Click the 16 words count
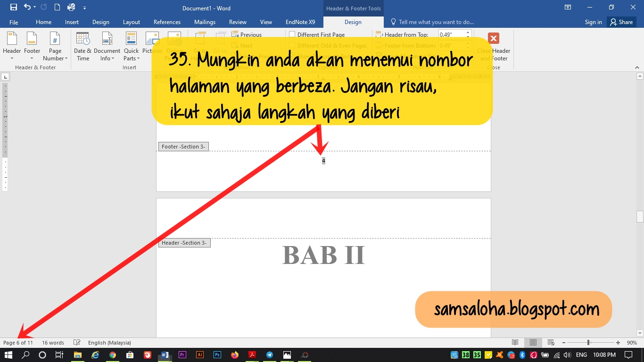Image resolution: width=644 pixels, height=362 pixels. (x=53, y=343)
